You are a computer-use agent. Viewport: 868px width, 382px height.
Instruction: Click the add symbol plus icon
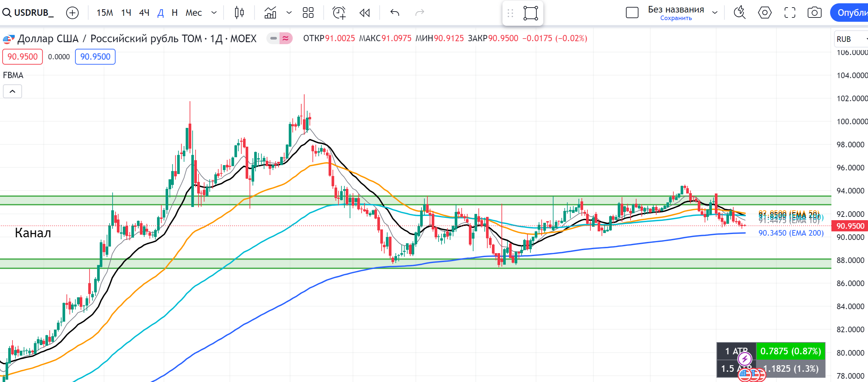click(x=72, y=13)
